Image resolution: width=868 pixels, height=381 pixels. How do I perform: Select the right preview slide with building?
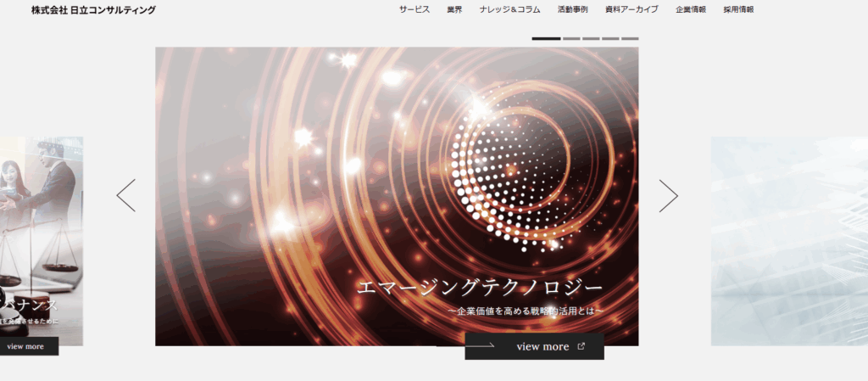click(789, 242)
